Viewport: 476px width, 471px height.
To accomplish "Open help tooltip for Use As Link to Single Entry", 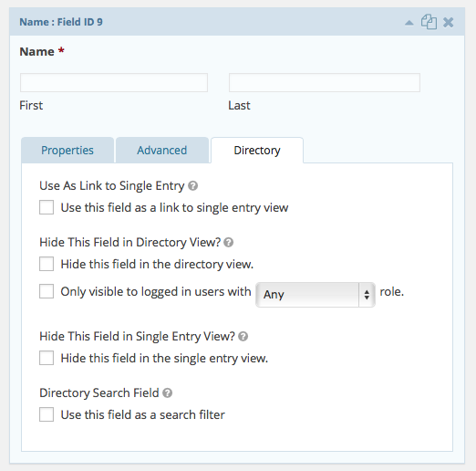I will pyautogui.click(x=192, y=185).
